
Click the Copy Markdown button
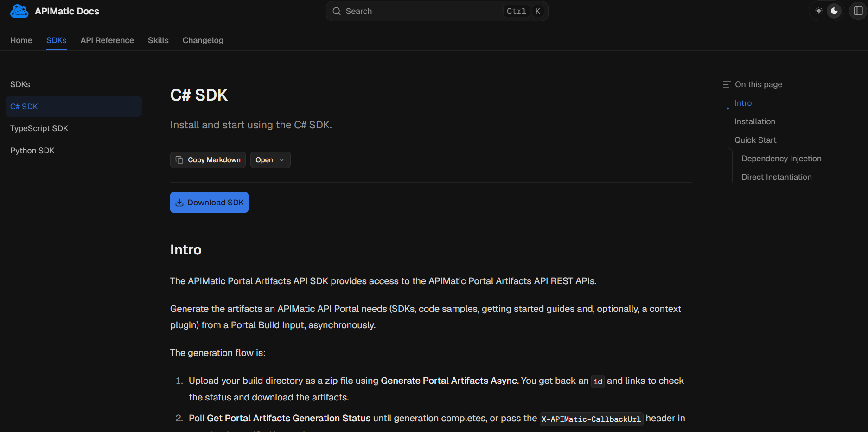coord(208,160)
